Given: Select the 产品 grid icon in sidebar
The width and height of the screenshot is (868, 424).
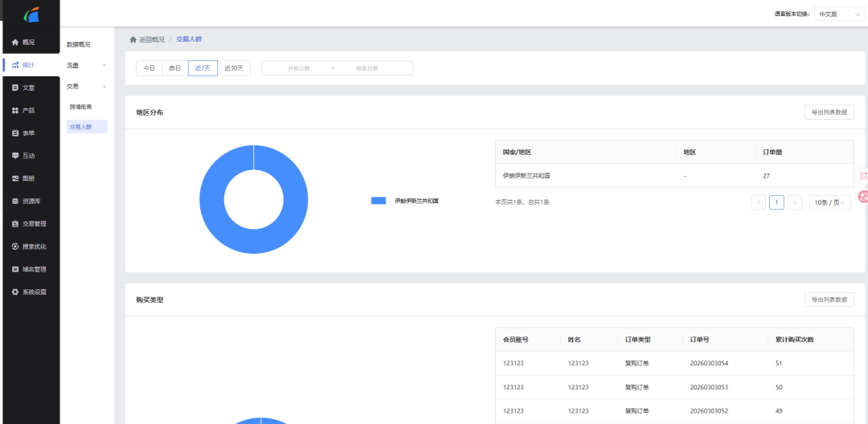Looking at the screenshot, I should 14,110.
